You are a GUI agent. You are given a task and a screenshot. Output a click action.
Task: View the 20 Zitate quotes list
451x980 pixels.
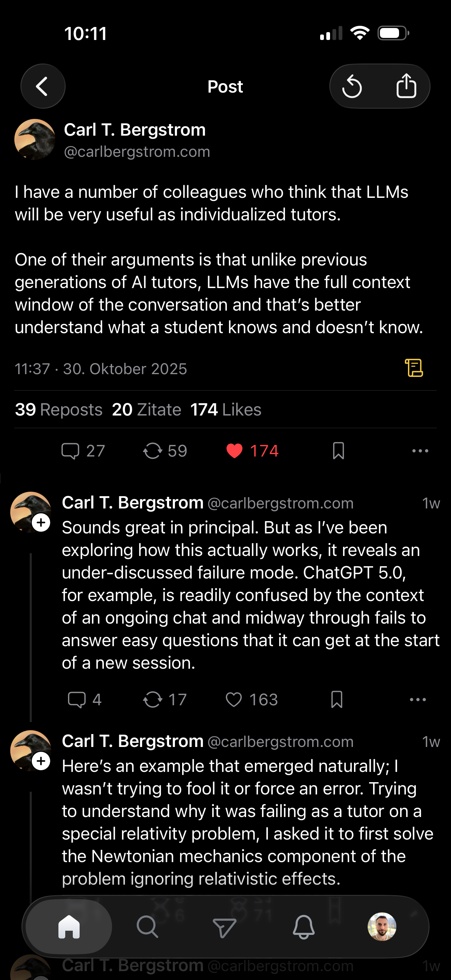click(x=146, y=410)
